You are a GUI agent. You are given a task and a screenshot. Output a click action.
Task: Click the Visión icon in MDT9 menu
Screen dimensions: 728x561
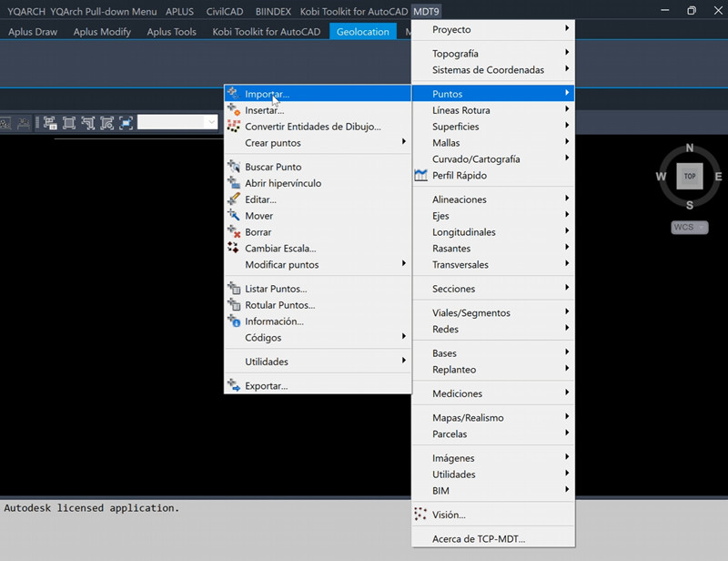coord(420,515)
